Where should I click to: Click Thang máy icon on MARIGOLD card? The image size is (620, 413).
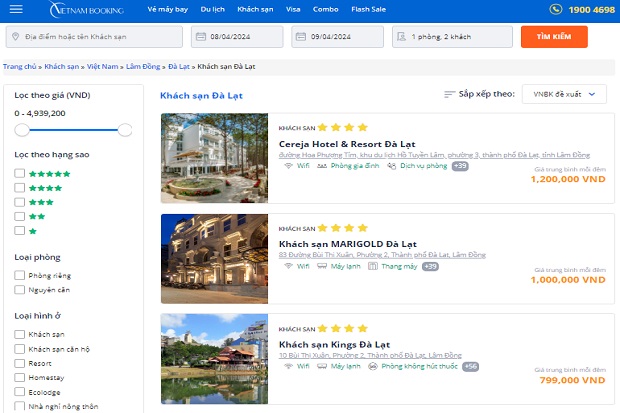[x=373, y=266]
